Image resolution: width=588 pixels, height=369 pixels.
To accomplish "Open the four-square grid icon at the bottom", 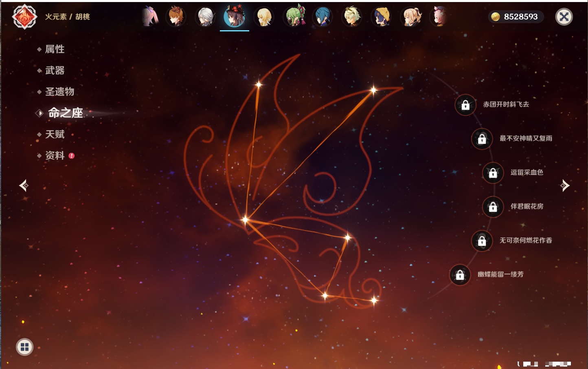I will click(24, 347).
